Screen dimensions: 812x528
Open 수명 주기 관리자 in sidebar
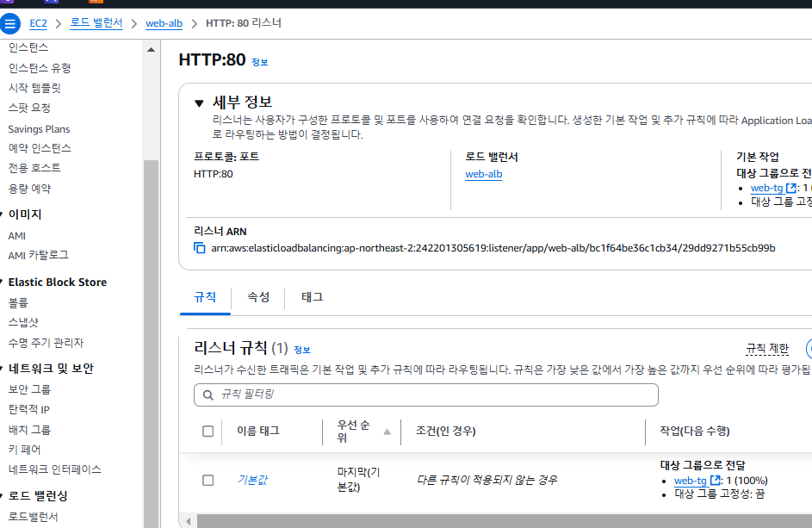(46, 343)
